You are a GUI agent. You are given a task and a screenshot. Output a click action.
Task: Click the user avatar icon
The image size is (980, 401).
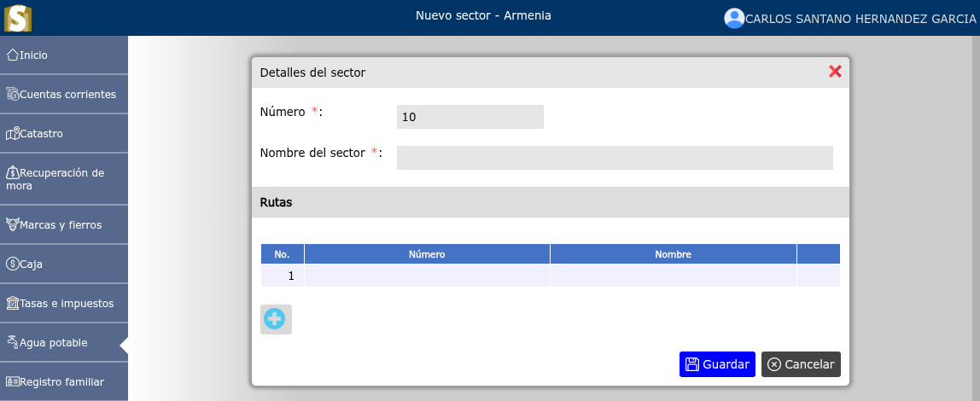(734, 18)
